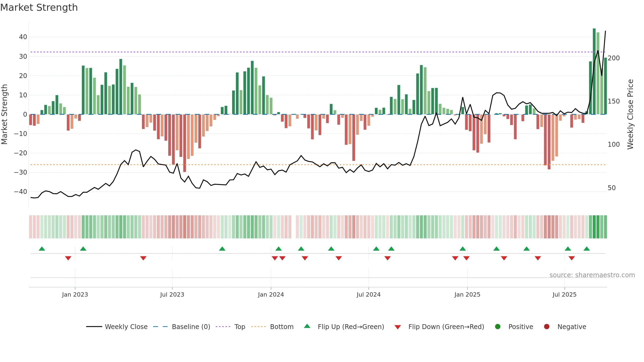Viewport: 644px width, 362px height.
Task: Click the Jul 2024 x-axis label
Action: (369, 294)
